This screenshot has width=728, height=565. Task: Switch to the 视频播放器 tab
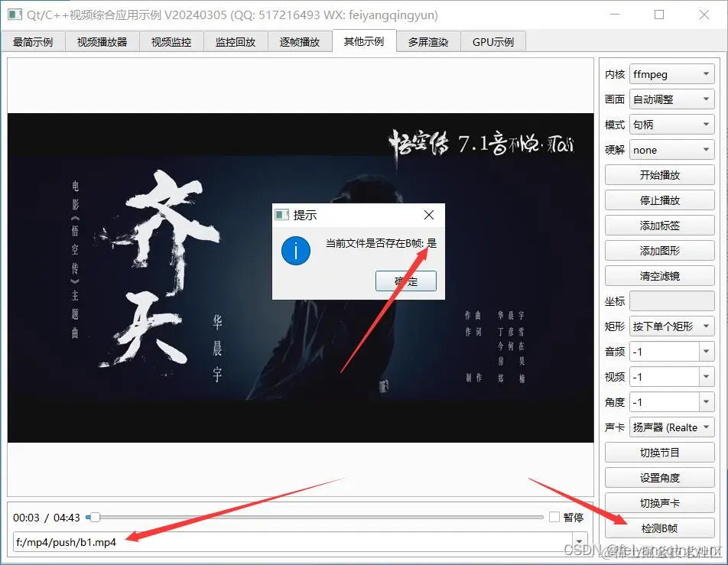pyautogui.click(x=102, y=41)
